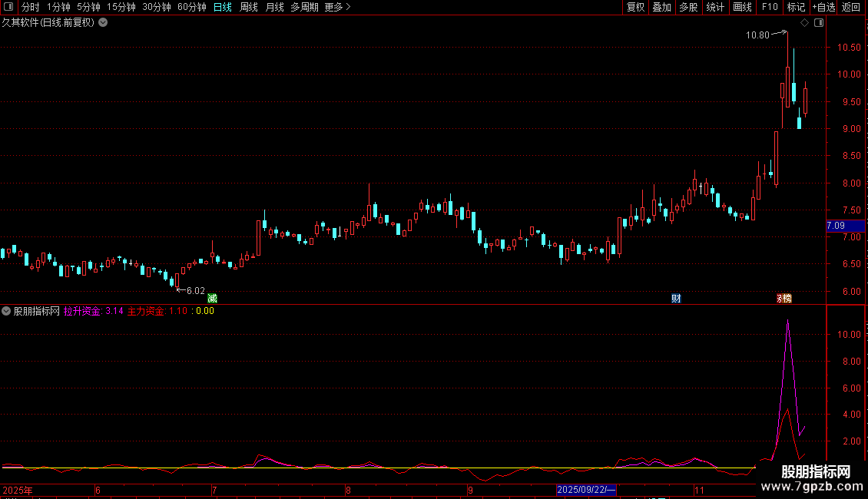Select the 周线 weekly chart tab
868x499 pixels.
[x=249, y=7]
